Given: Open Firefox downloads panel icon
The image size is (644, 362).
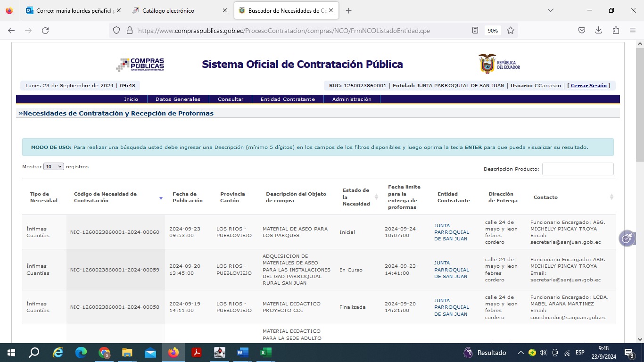Looking at the screenshot, I should point(598,30).
